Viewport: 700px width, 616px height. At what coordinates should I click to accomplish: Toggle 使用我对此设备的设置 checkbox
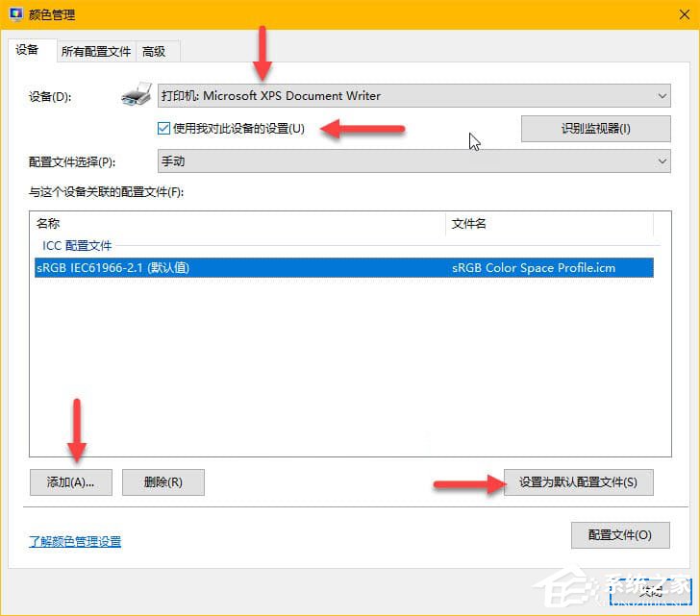(x=163, y=129)
